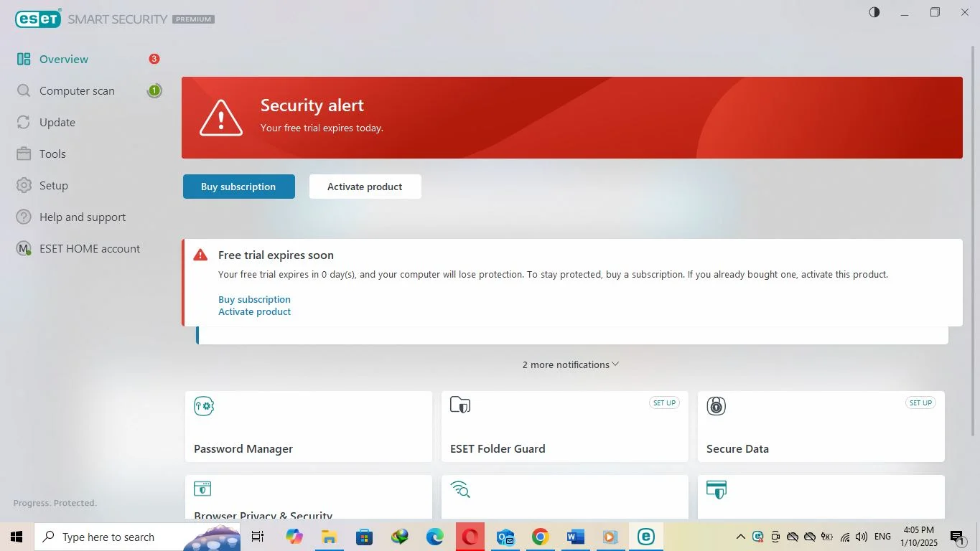This screenshot has height=551, width=980.
Task: Click the Wi-Fi magnifier network inspector icon
Action: point(460,489)
